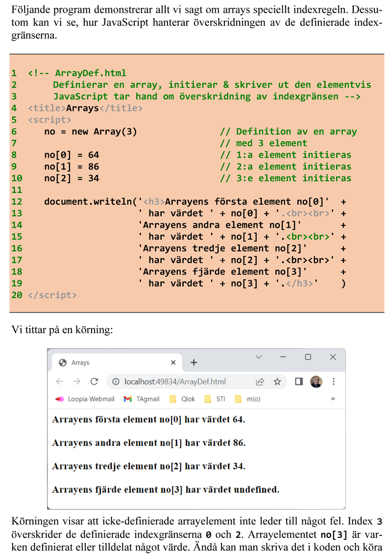The image size is (392, 559).
Task: Click the Forward navigation arrow
Action: [x=76, y=382]
